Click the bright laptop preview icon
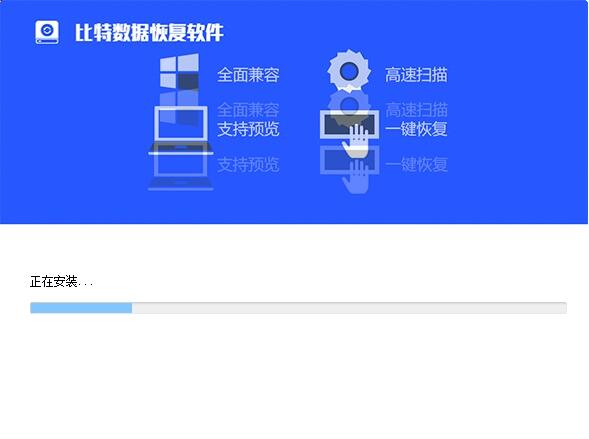This screenshot has height=439, width=589. pos(181,130)
